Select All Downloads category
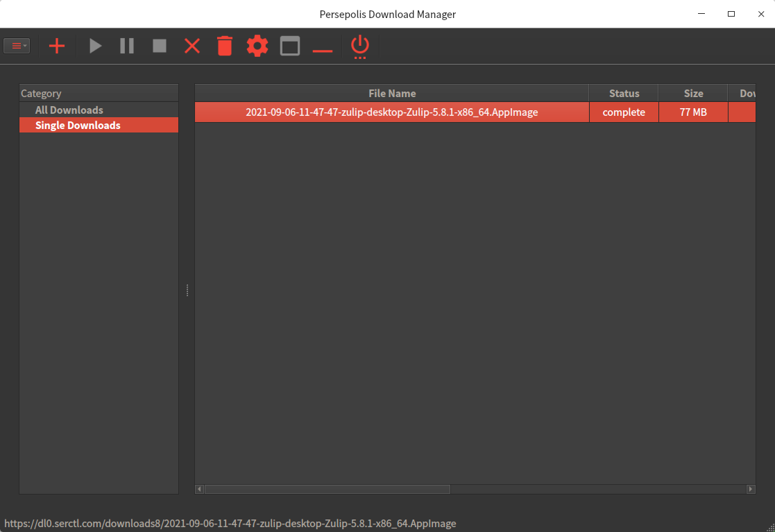 point(69,110)
